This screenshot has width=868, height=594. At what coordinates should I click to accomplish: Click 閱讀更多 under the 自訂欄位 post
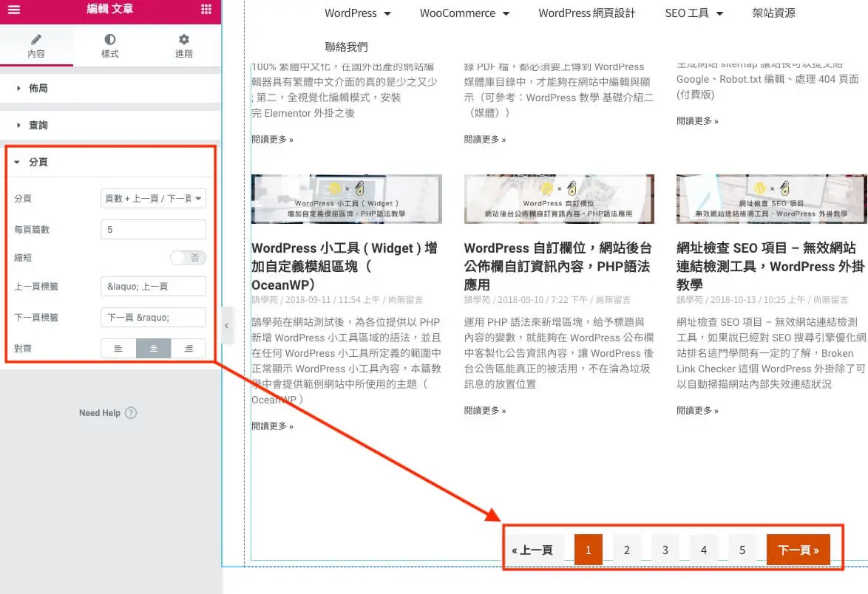[485, 410]
